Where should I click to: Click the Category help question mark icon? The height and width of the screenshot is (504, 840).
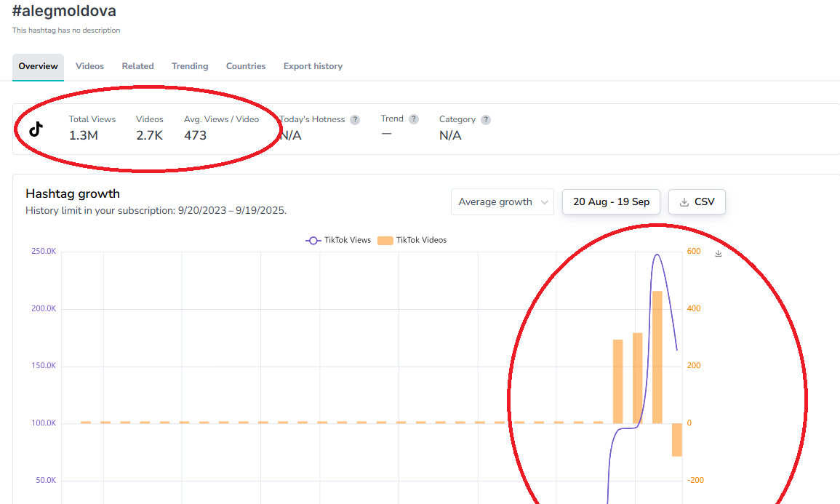coord(485,120)
